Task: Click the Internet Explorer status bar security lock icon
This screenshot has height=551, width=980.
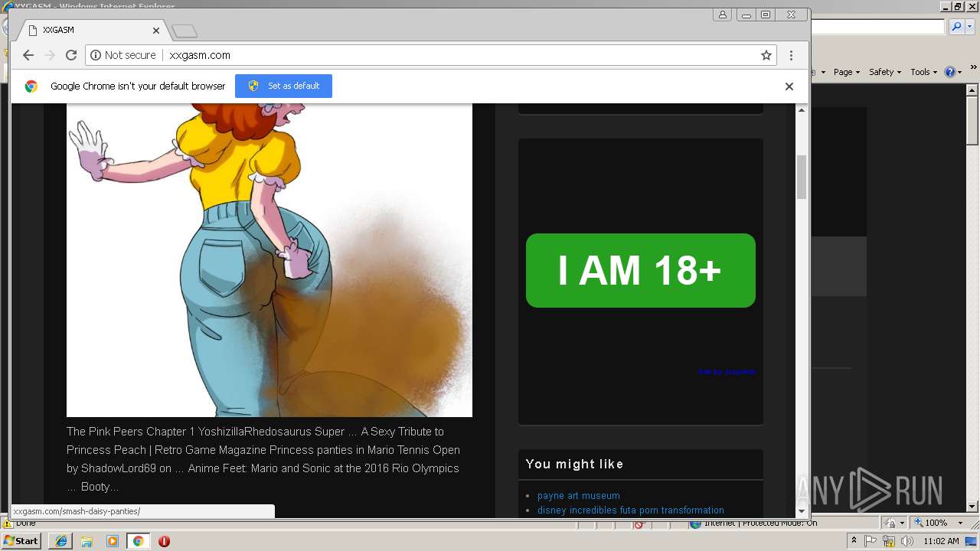Action: click(890, 523)
